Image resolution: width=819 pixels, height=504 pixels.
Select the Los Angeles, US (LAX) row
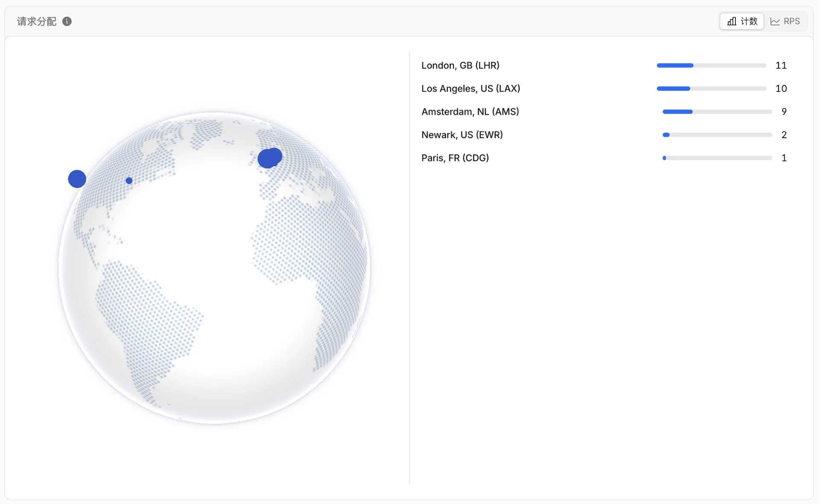[x=604, y=88]
